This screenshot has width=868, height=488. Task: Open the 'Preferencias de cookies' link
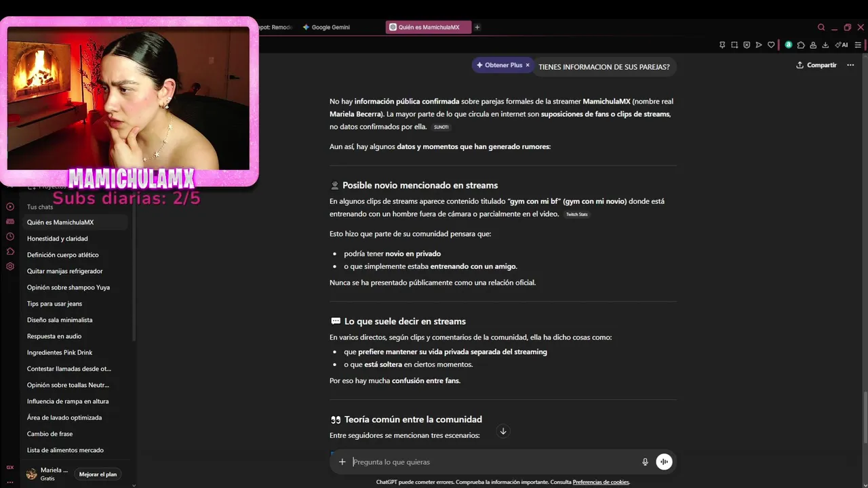pos(601,482)
